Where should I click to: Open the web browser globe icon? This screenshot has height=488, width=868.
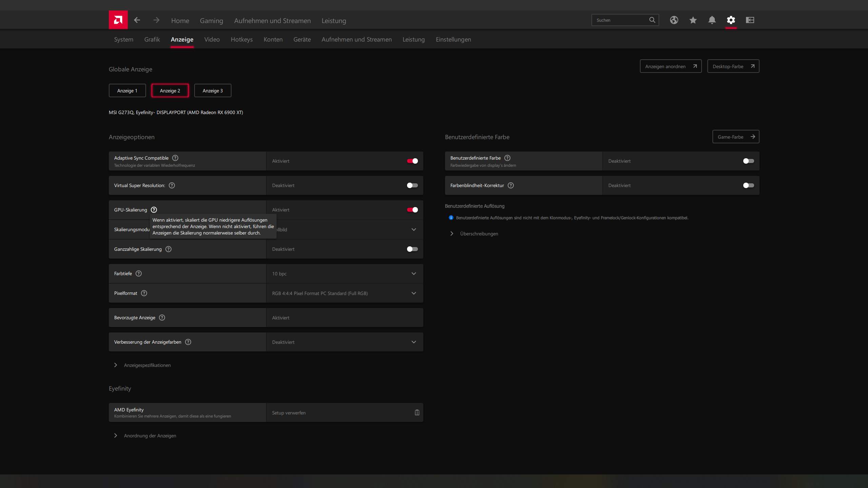point(674,20)
